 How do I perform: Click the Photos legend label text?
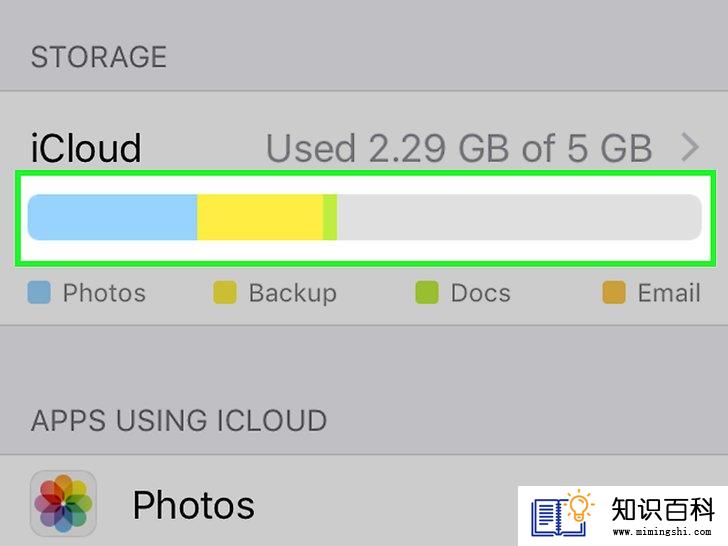tap(104, 293)
